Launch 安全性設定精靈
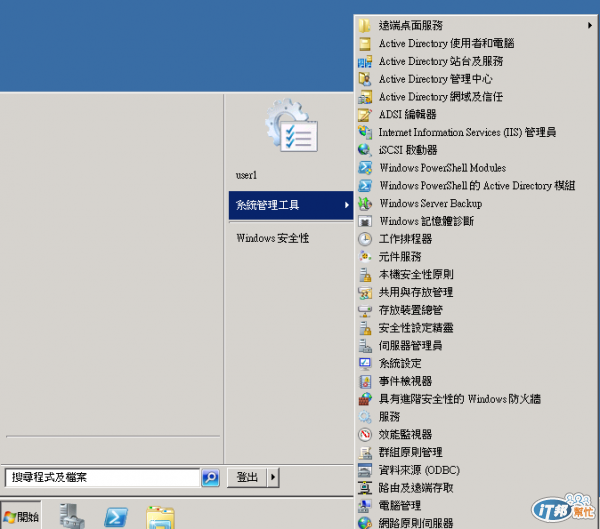This screenshot has width=600, height=529. click(416, 328)
